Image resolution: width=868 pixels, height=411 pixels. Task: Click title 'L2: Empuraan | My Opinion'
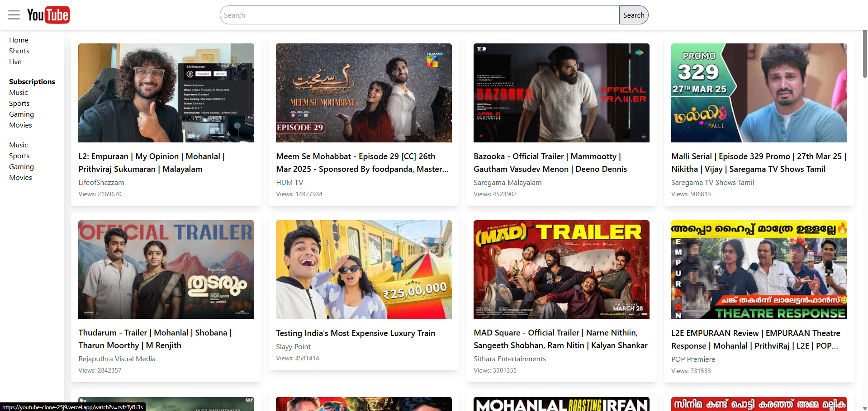click(152, 163)
